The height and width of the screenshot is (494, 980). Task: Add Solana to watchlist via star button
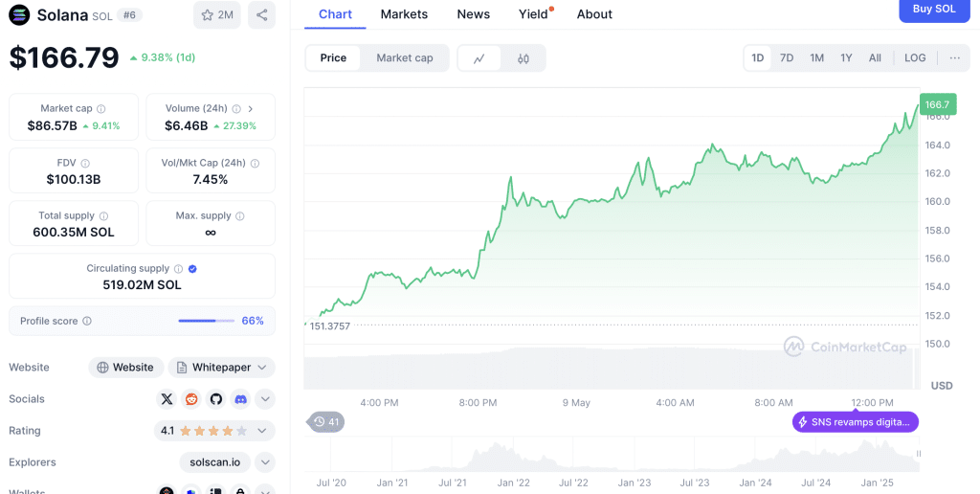[217, 14]
